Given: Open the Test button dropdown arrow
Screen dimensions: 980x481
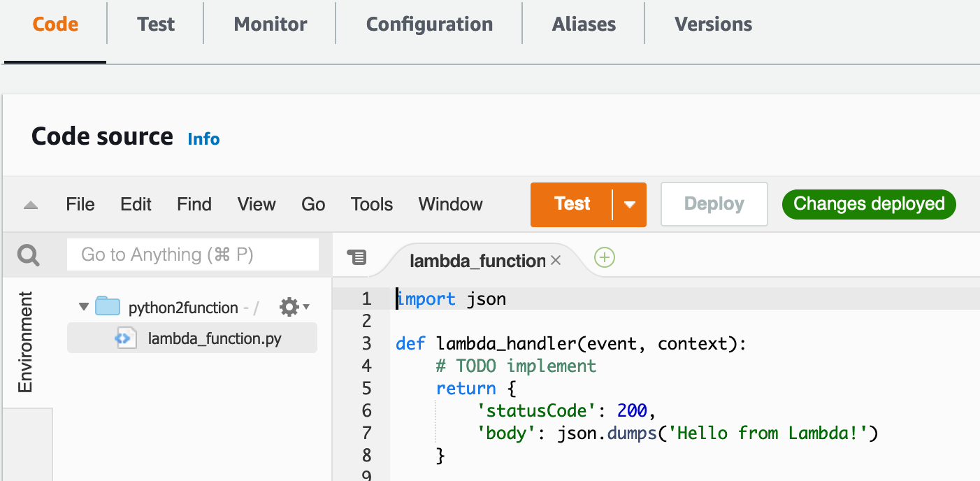Looking at the screenshot, I should (629, 205).
